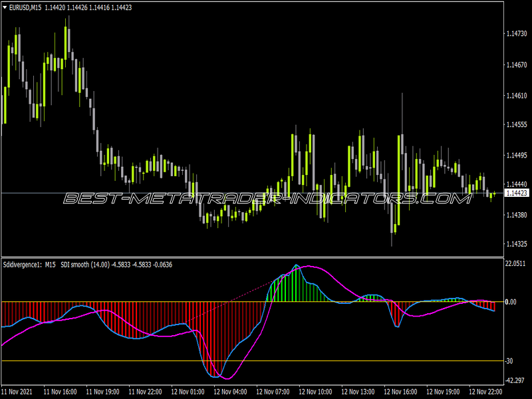
Task: Click the SDI smooth (14.00) values text
Action: click(x=116, y=265)
